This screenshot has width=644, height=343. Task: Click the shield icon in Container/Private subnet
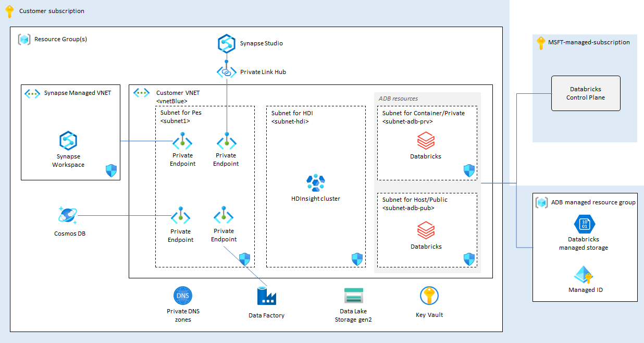click(469, 170)
